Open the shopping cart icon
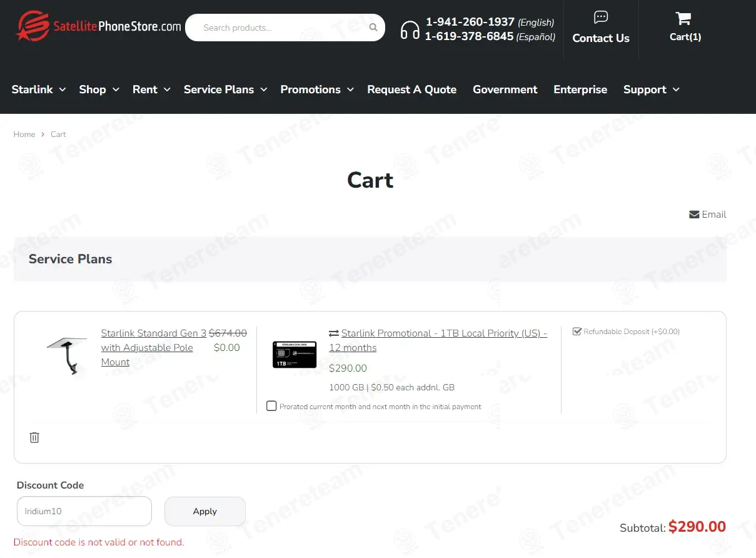 click(683, 18)
